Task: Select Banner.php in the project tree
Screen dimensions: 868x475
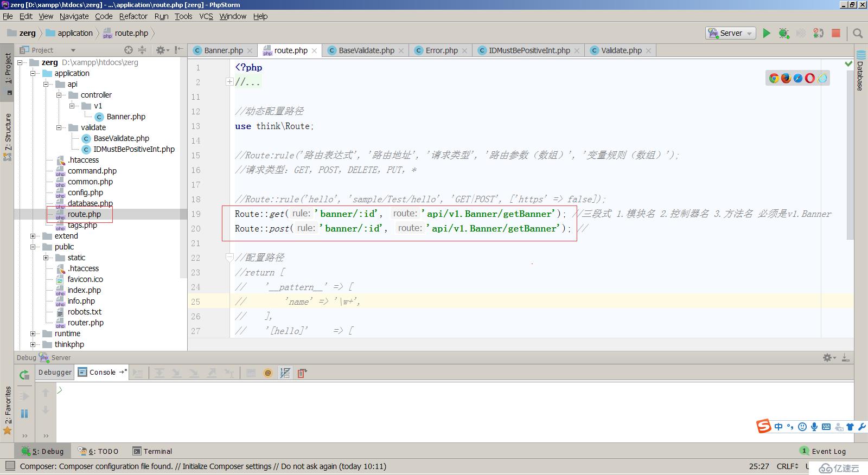Action: (x=126, y=117)
